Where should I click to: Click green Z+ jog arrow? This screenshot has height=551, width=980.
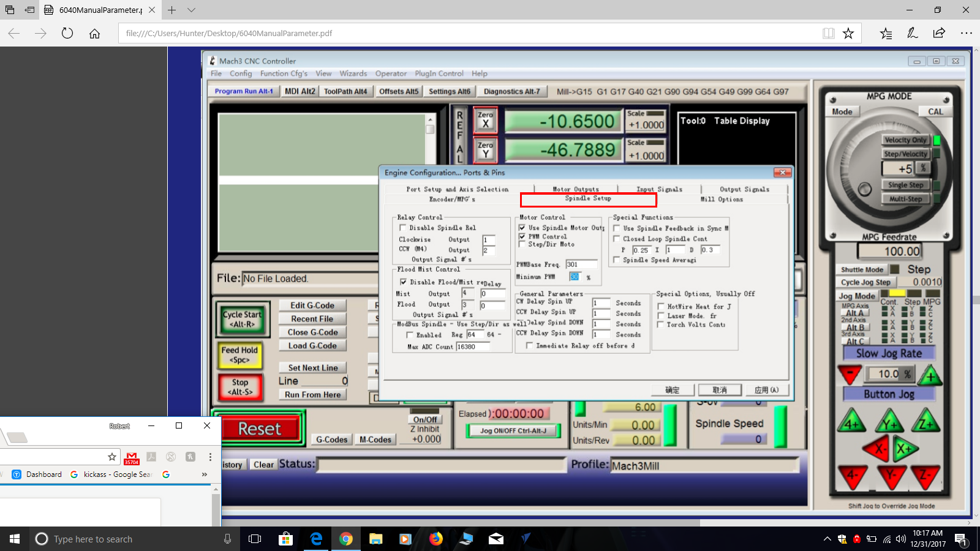click(925, 422)
